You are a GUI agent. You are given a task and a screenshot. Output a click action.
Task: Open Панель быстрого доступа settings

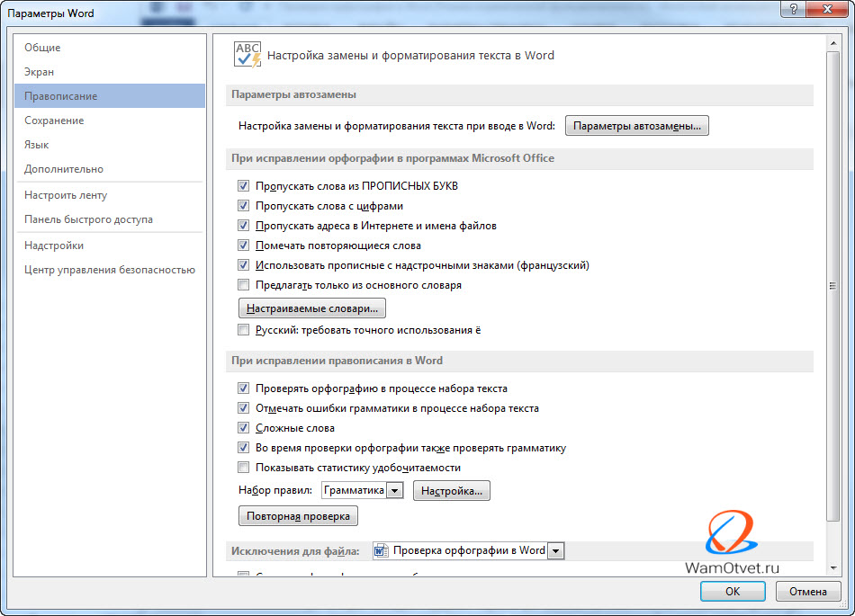(110, 219)
